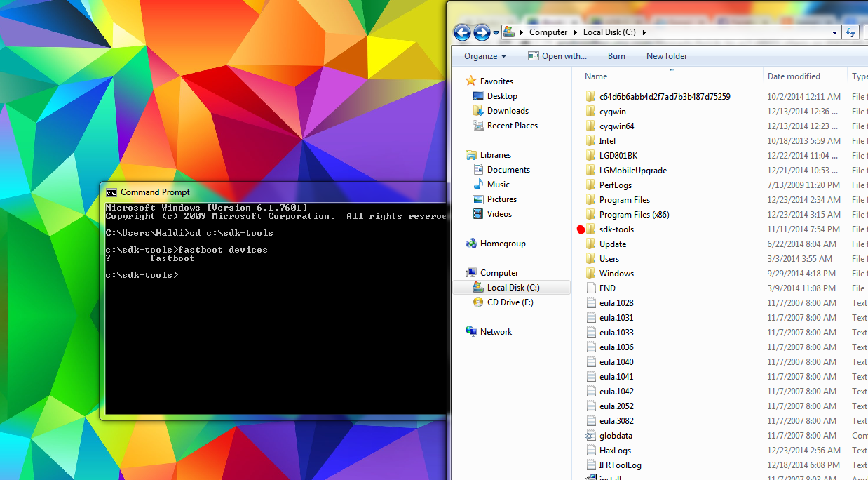This screenshot has width=868, height=480.
Task: Click the 11/11/2014 7:54 PM date for sdk-tools
Action: tap(803, 229)
